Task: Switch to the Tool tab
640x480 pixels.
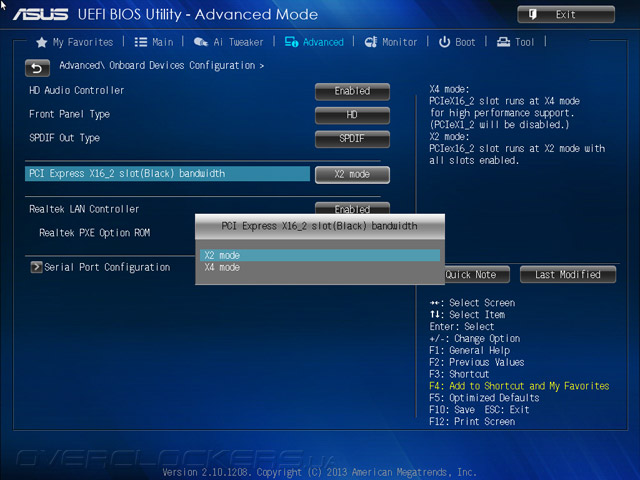Action: (x=524, y=42)
